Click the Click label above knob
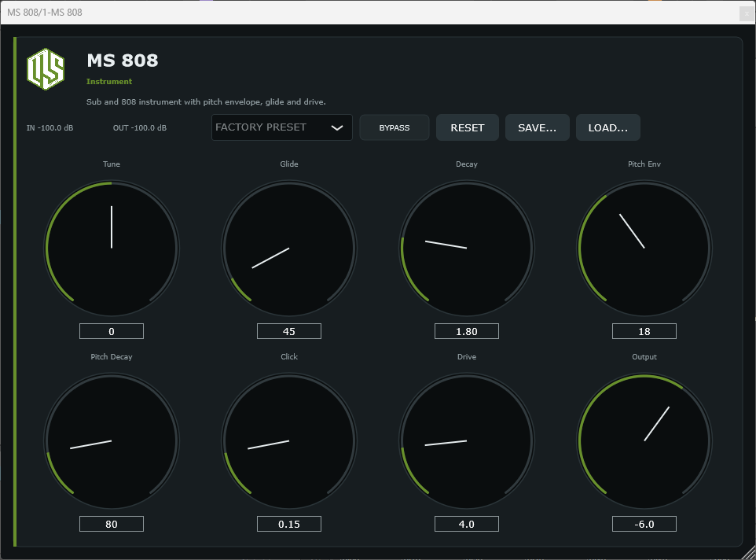This screenshot has height=560, width=756. point(288,356)
